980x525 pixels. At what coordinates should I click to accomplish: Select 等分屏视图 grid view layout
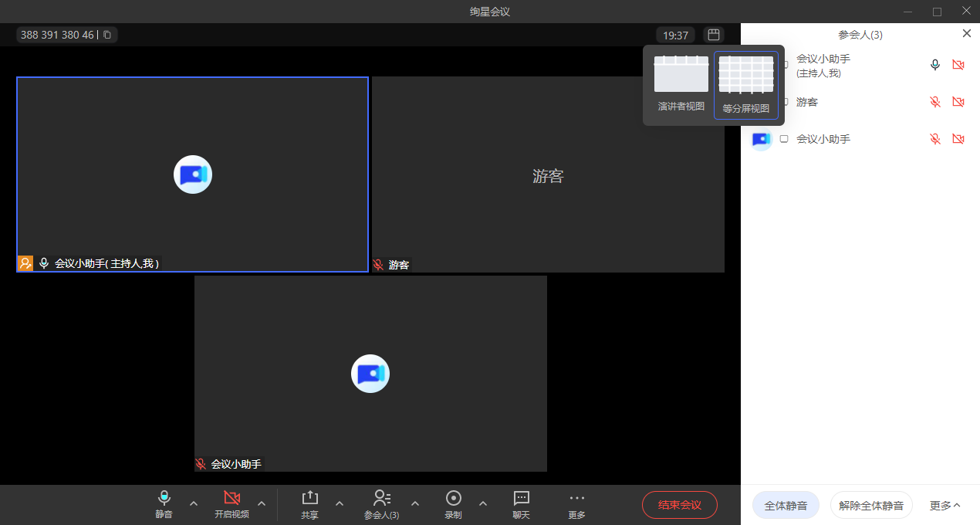[746, 84]
